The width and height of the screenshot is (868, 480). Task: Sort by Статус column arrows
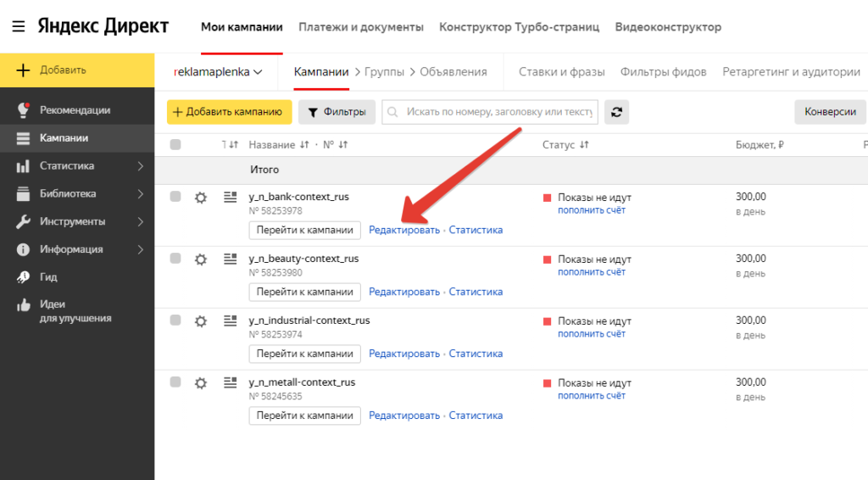585,144
